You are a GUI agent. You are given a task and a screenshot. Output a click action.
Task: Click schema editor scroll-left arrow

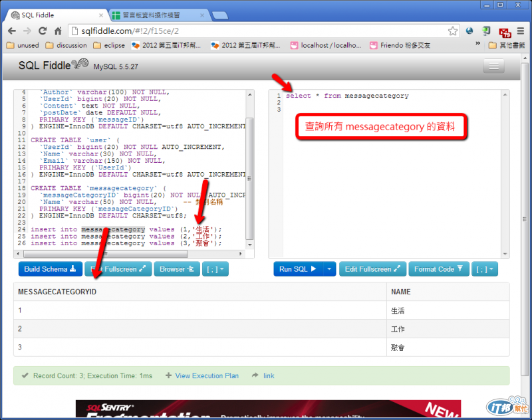coord(18,254)
